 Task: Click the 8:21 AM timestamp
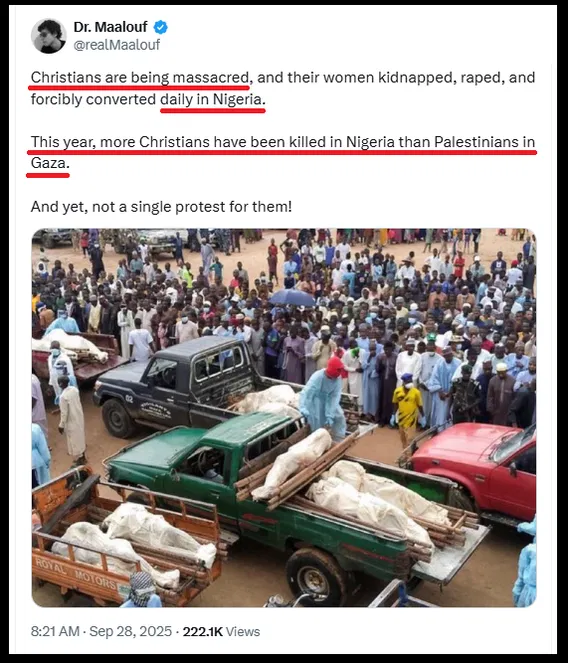55,631
